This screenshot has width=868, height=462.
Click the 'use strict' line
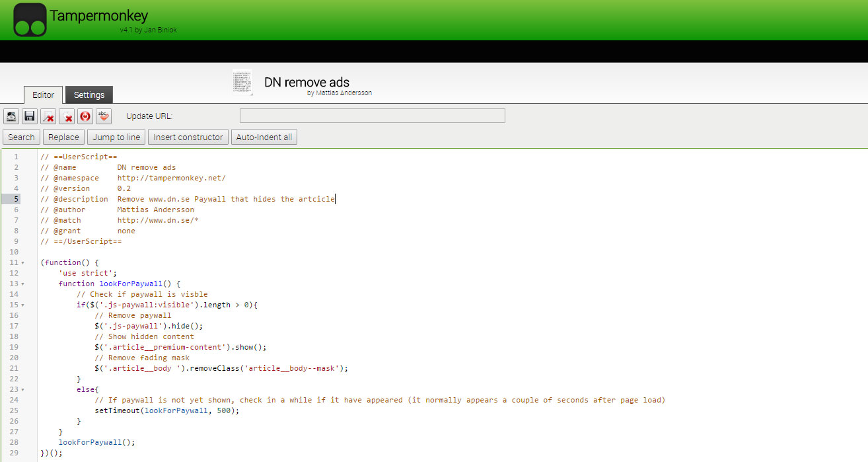tap(88, 273)
